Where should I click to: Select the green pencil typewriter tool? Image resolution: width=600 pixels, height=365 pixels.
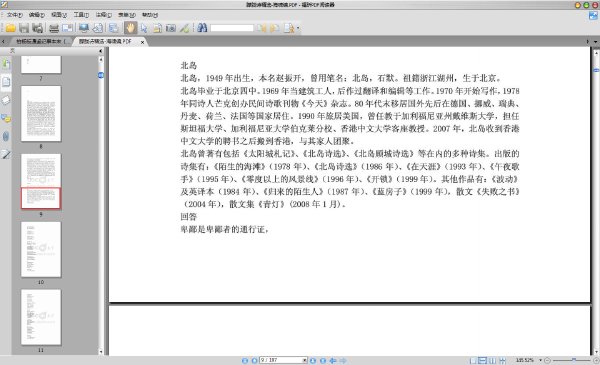[184, 28]
